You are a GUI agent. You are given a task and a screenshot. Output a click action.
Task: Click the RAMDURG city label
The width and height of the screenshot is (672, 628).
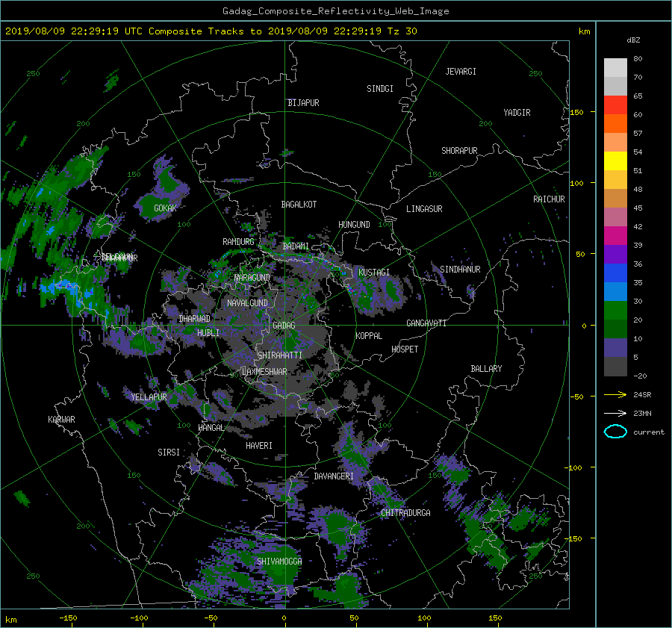(x=238, y=242)
